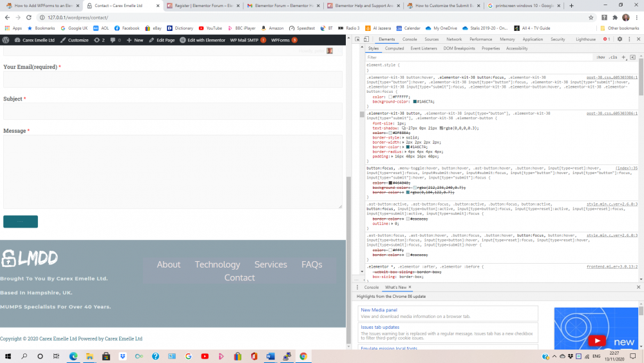Switch to the Console drawer tab
This screenshot has height=363, width=644.
coord(372,287)
